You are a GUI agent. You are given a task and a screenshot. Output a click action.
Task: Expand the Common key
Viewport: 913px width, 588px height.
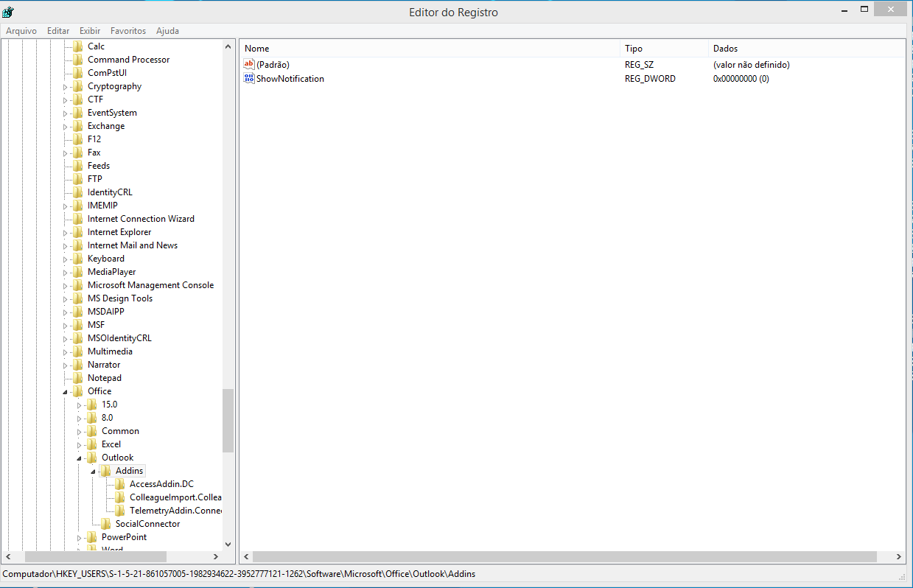[80, 431]
